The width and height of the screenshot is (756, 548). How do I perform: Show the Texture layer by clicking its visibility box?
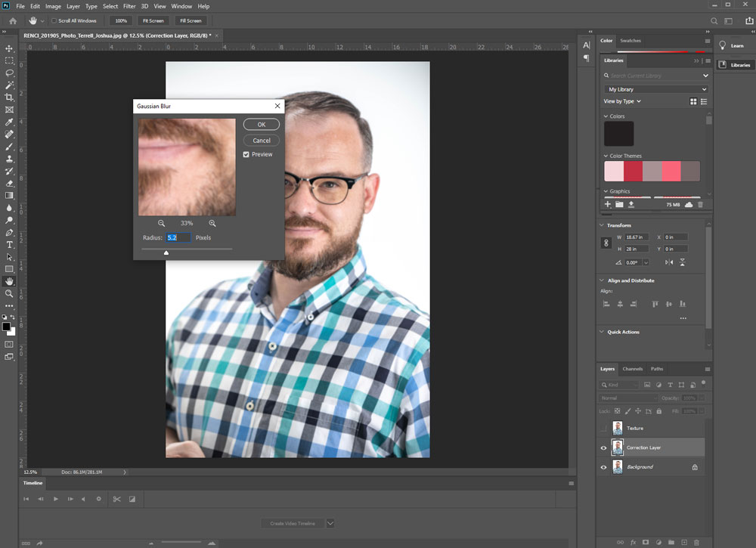pos(603,428)
